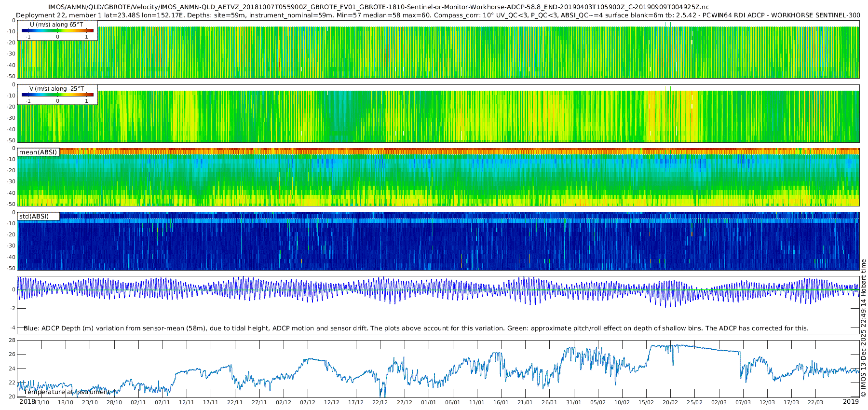Click the '22/03' date tick label
The width and height of the screenshot is (868, 410).
tap(815, 402)
